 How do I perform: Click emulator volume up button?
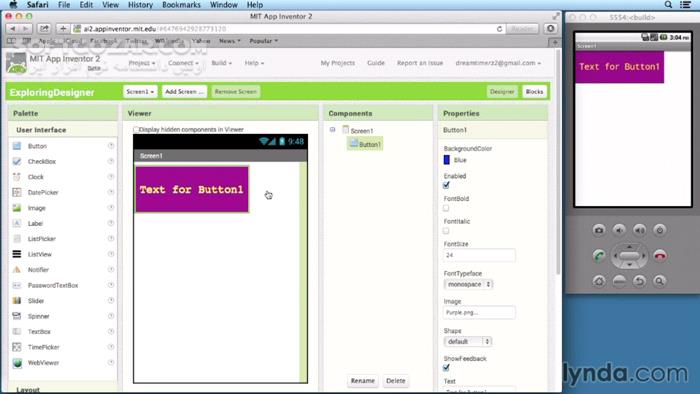tap(639, 230)
